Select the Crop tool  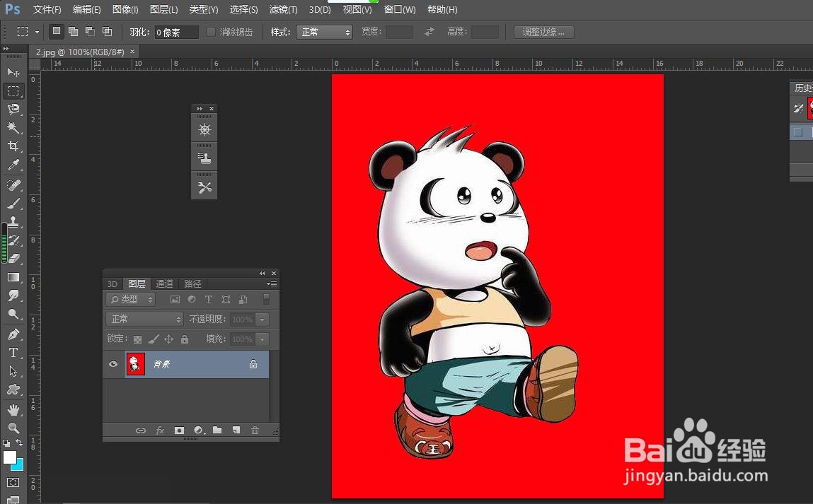pos(13,146)
